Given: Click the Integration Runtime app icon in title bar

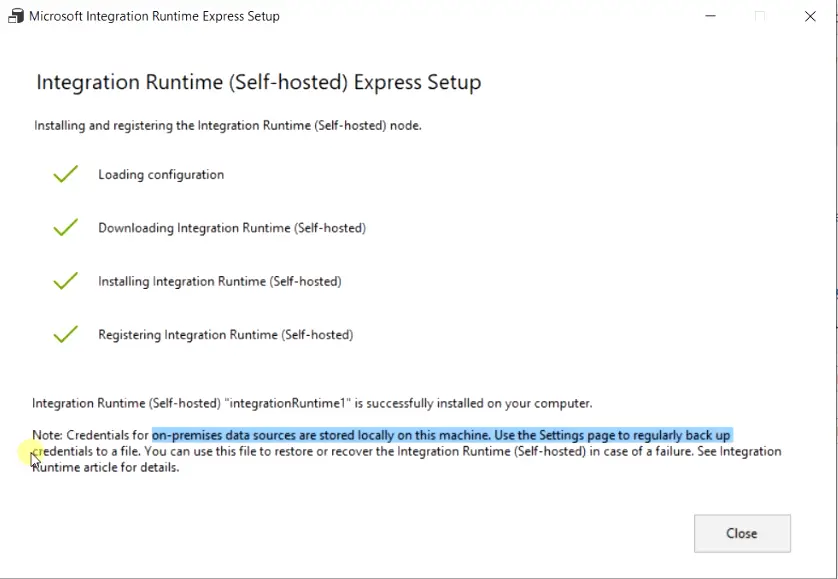Looking at the screenshot, I should click(16, 16).
